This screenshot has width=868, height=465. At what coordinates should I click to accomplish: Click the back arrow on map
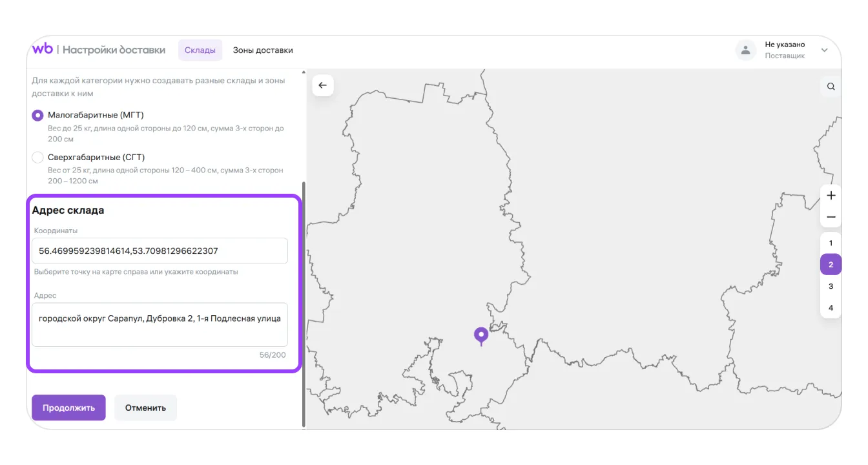point(323,86)
